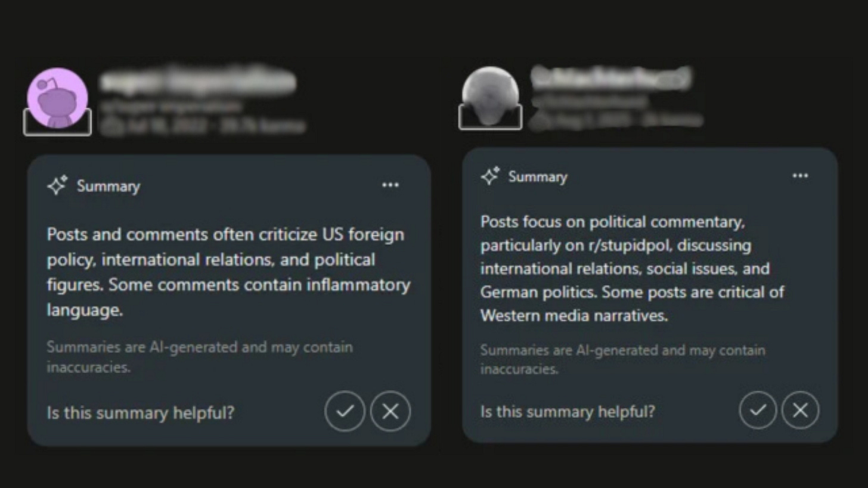868x488 pixels.
Task: Click the summary text about inflammatory language
Action: coord(228,272)
